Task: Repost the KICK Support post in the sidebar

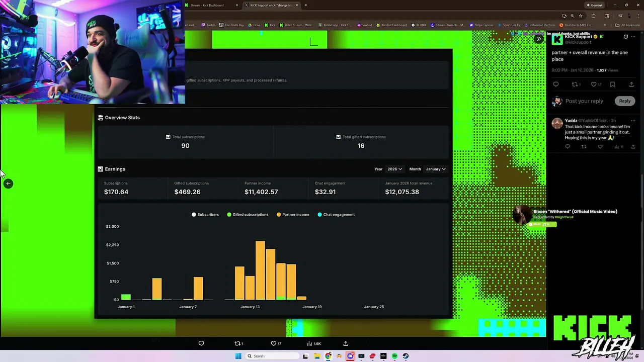Action: click(576, 84)
